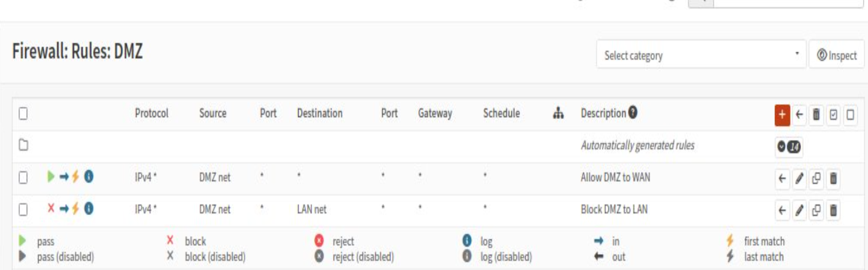Clone the Allow DMZ to WAN rule
868x270 pixels.
[x=816, y=179]
